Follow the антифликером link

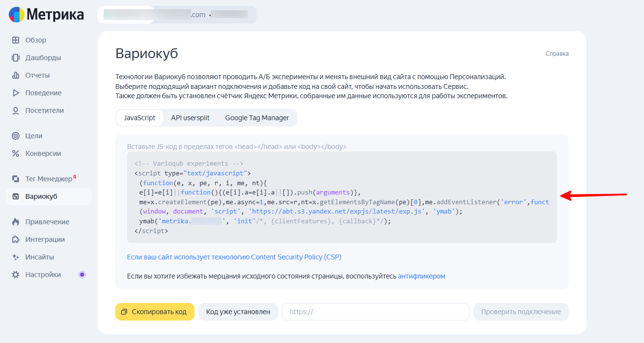422,276
